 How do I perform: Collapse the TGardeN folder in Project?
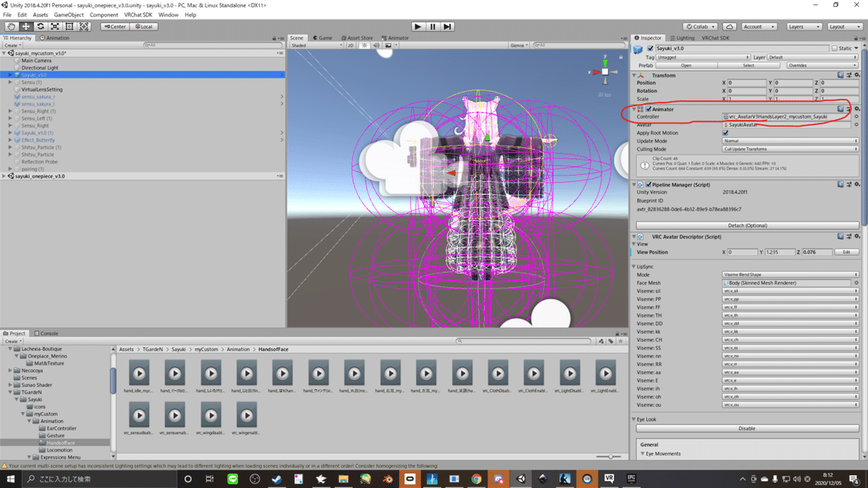tap(10, 392)
